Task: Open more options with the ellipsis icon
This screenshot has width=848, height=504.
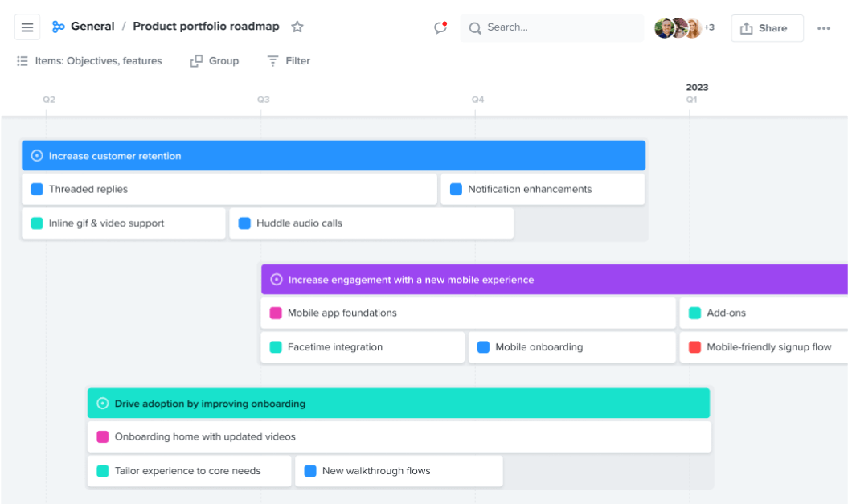Action: click(x=824, y=27)
